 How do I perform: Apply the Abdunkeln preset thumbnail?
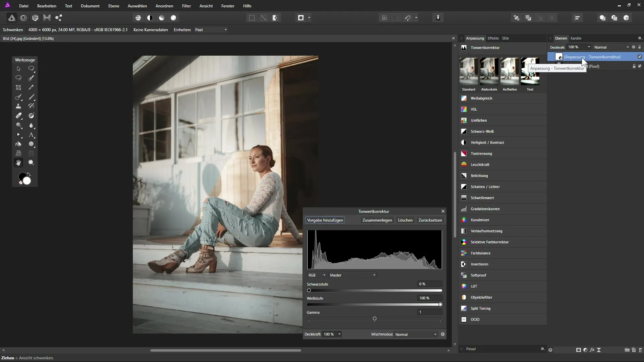click(489, 71)
